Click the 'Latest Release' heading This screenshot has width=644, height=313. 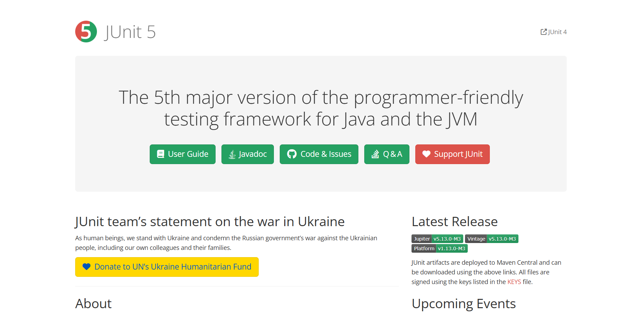coord(455,222)
